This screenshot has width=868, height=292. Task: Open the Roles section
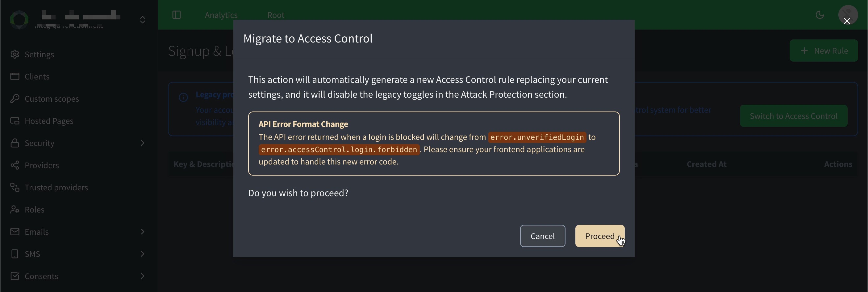click(x=34, y=209)
